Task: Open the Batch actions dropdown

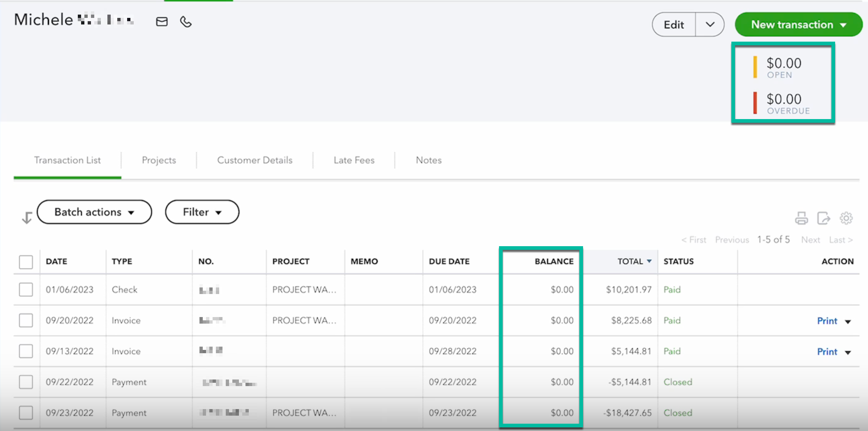Action: [94, 212]
